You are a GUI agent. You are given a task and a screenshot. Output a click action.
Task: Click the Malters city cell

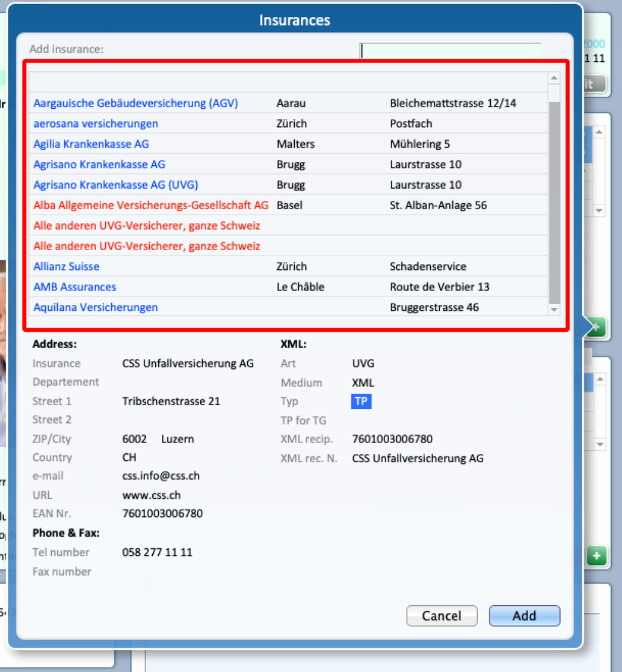coord(295,144)
